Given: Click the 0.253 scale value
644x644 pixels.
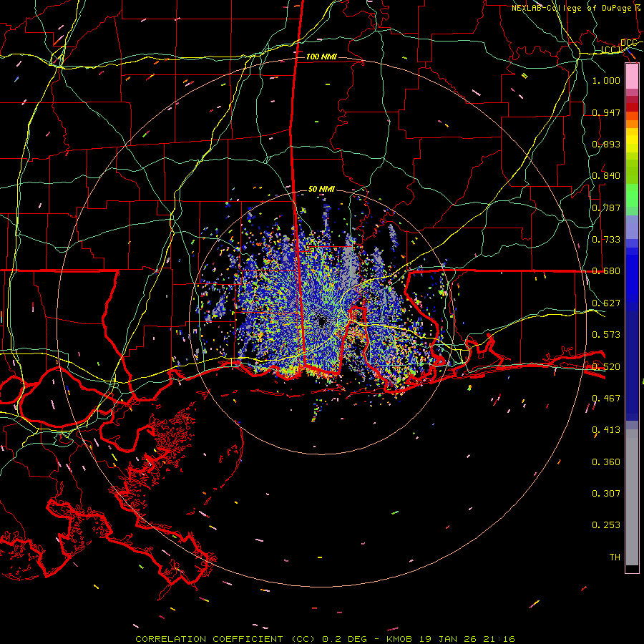Looking at the screenshot, I should 606,525.
